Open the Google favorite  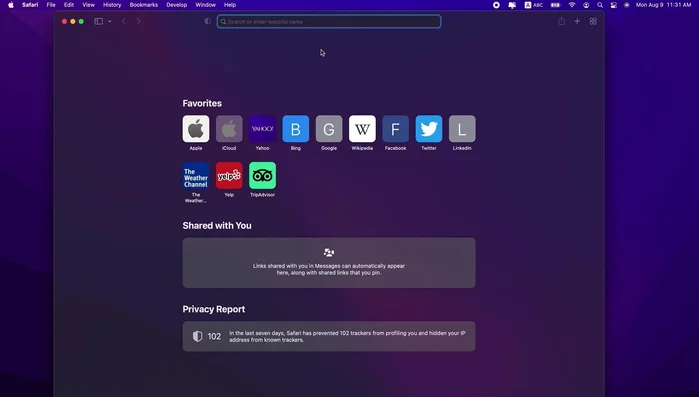329,129
